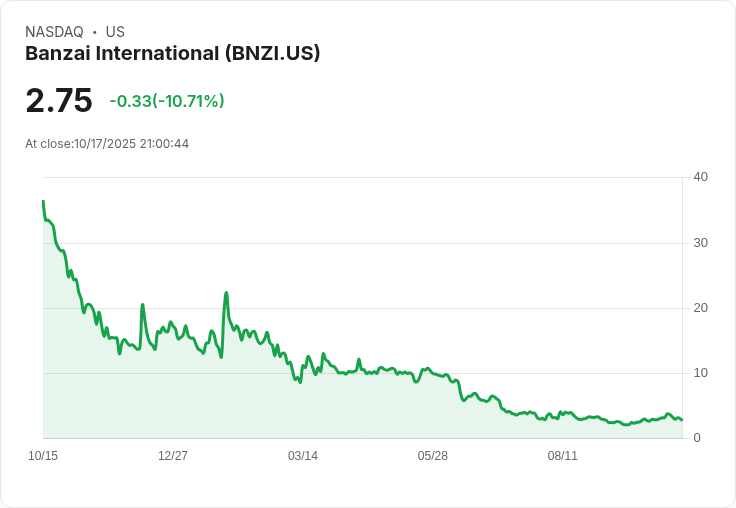Click the 30 price axis label

tap(700, 243)
